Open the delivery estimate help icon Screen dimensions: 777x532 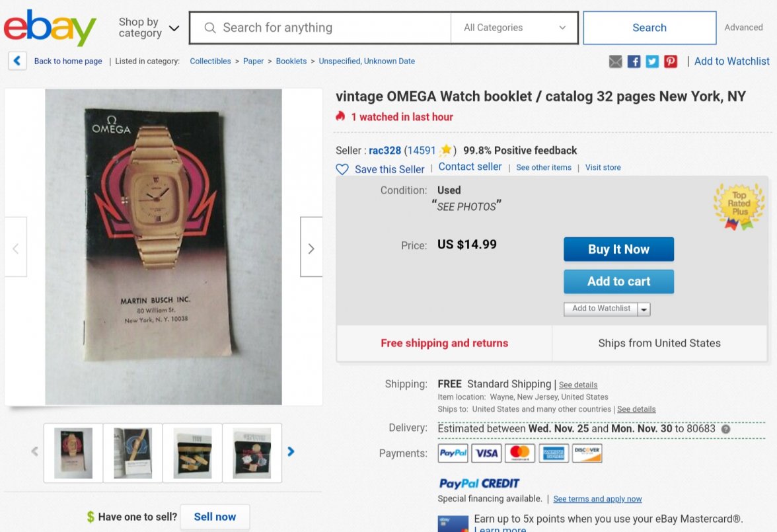[x=726, y=430]
